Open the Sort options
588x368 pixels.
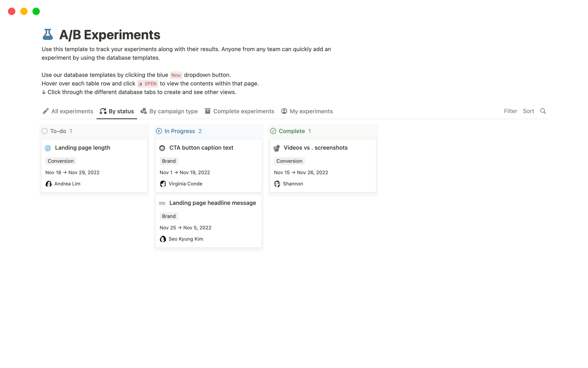pyautogui.click(x=528, y=111)
